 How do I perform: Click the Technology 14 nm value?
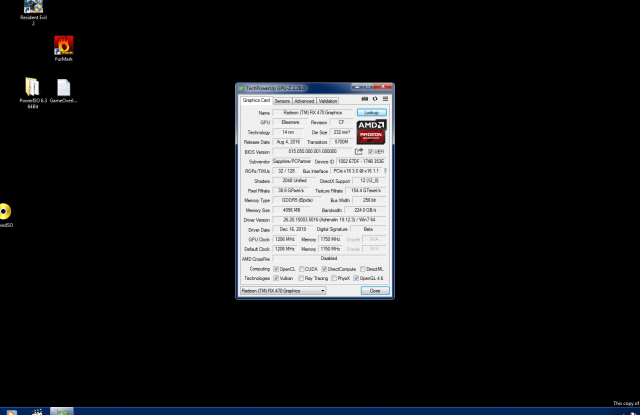tap(288, 132)
